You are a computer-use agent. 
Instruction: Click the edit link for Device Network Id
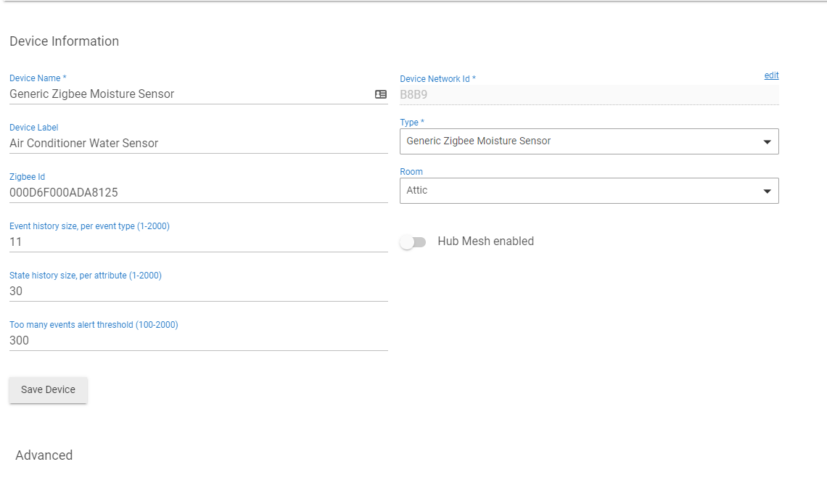coord(771,75)
